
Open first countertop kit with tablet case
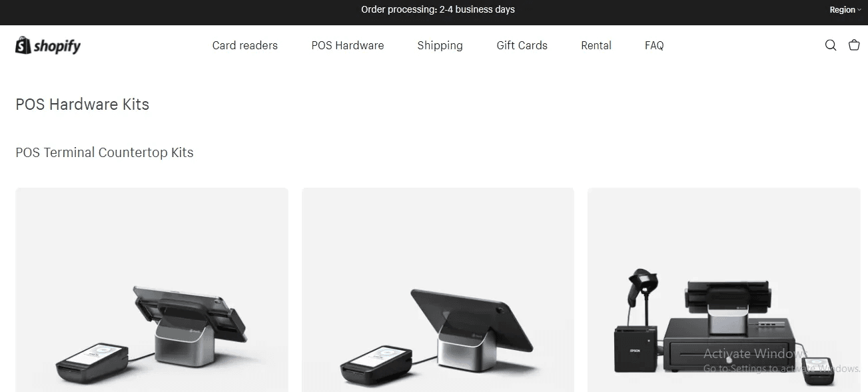click(152, 290)
